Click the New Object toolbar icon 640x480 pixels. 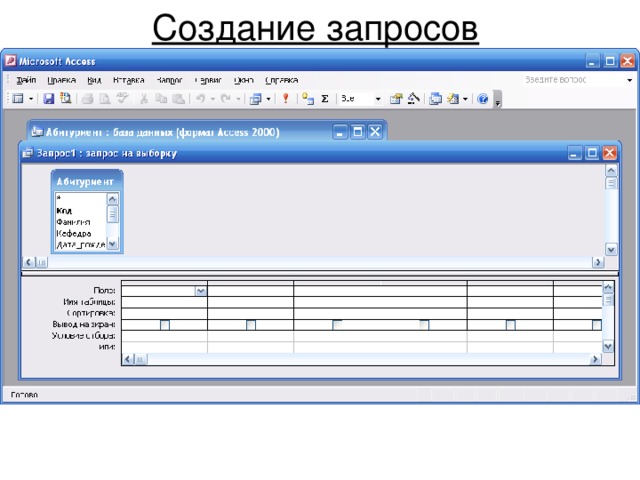[x=453, y=99]
